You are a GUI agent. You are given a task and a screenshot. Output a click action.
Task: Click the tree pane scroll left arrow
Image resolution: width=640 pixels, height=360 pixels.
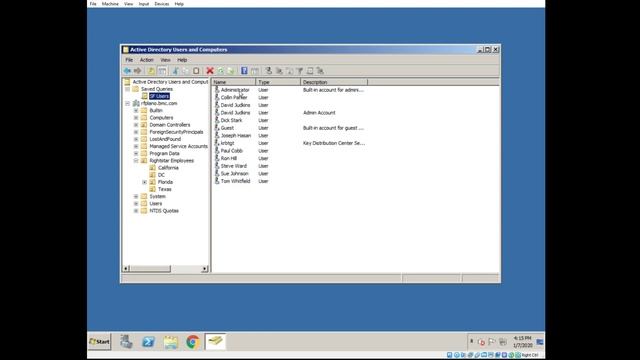pyautogui.click(x=127, y=269)
